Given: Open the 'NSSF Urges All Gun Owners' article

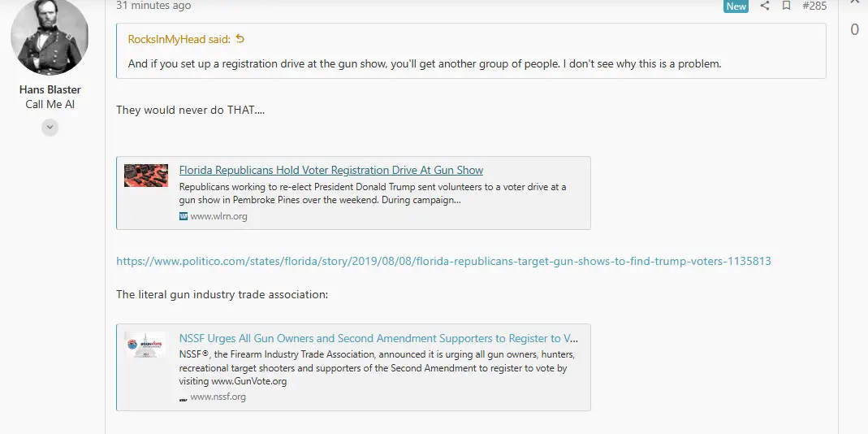Looking at the screenshot, I should [378, 338].
